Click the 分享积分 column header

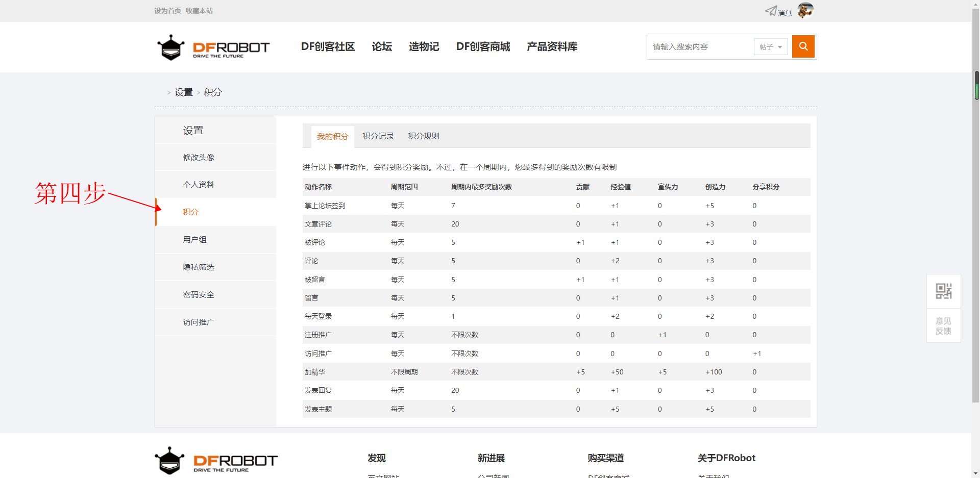pos(766,187)
